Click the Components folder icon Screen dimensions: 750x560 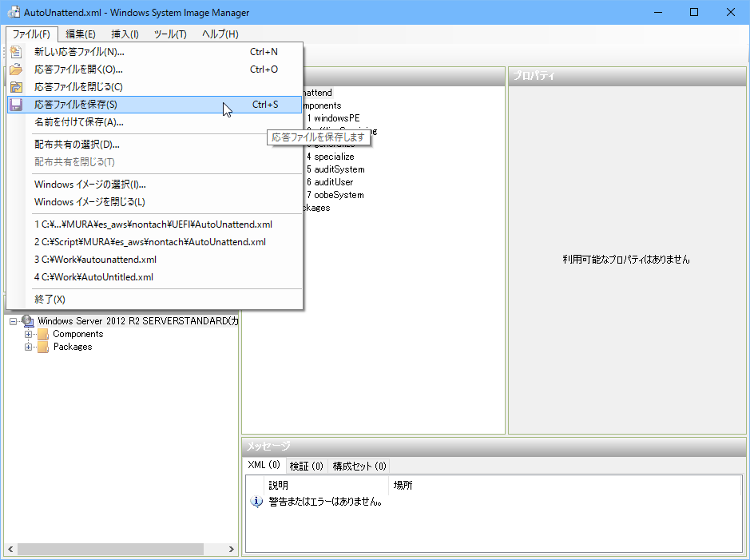tap(43, 334)
